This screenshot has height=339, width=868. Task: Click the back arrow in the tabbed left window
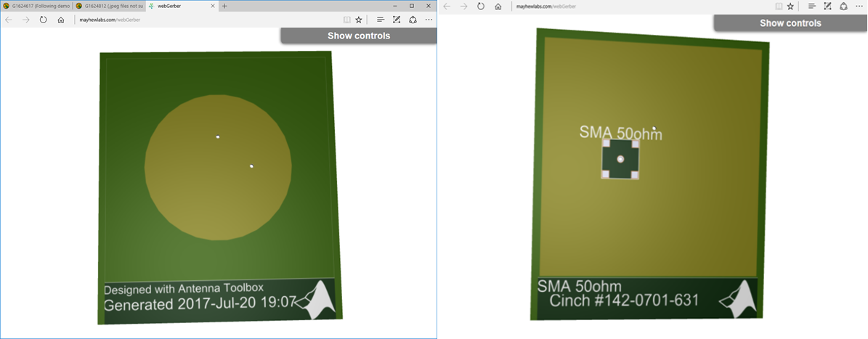point(9,20)
